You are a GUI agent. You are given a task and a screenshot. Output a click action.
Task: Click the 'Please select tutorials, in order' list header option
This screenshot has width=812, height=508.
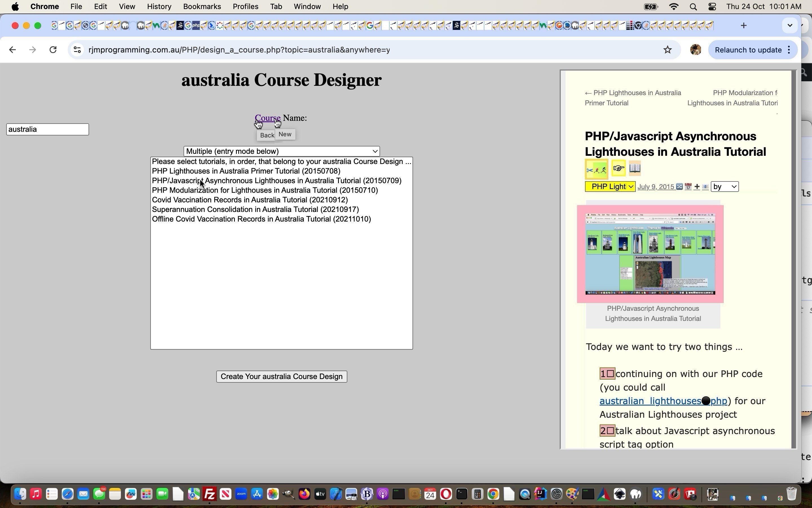click(x=281, y=162)
